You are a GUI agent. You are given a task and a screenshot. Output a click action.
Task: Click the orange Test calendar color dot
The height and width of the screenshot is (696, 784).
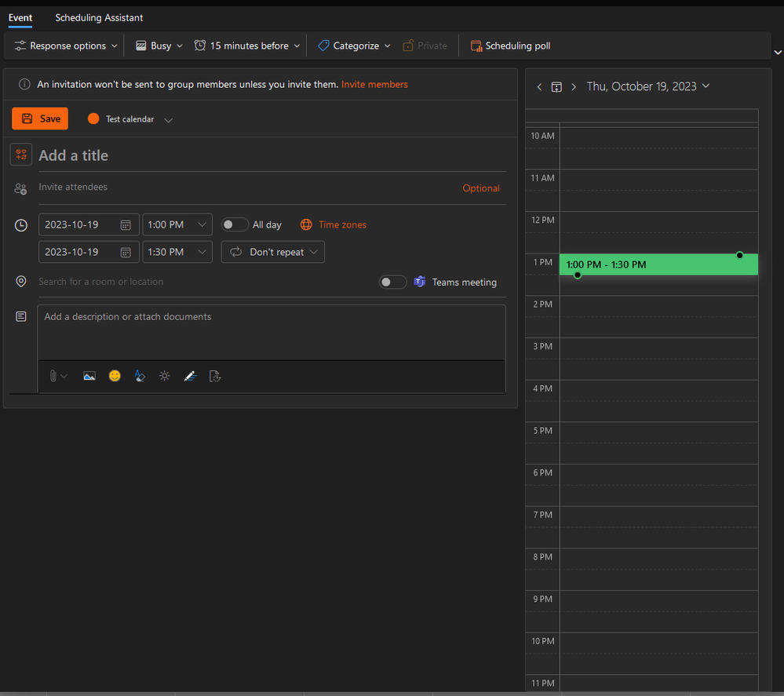(93, 118)
